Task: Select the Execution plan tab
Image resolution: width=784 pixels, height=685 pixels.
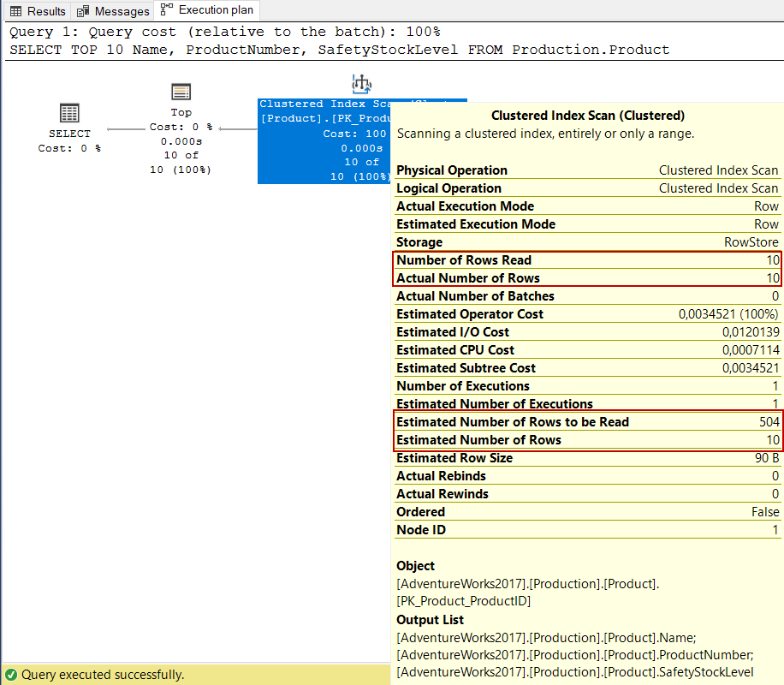Action: tap(208, 10)
